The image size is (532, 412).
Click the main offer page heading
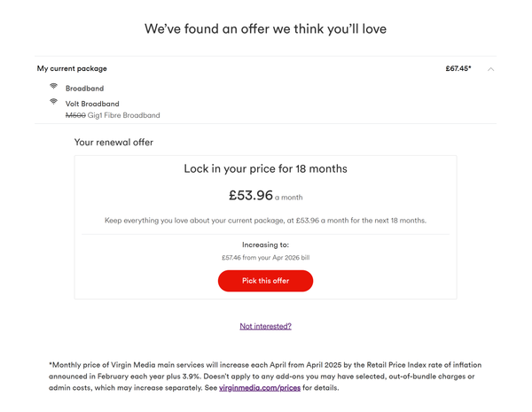point(265,29)
